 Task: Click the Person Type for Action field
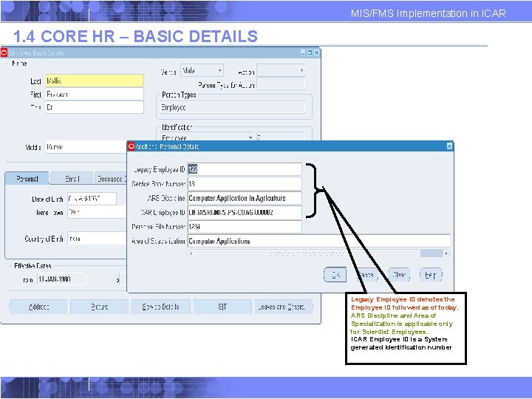pyautogui.click(x=281, y=84)
